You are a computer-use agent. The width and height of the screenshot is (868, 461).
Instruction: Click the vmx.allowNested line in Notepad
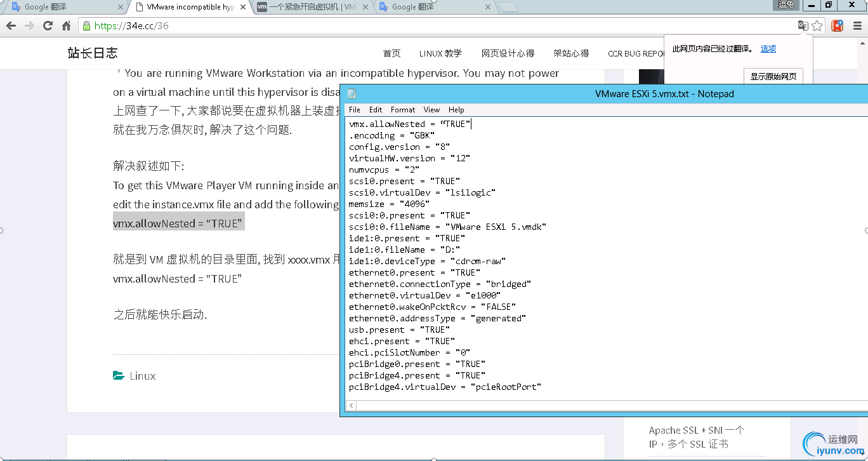[410, 124]
